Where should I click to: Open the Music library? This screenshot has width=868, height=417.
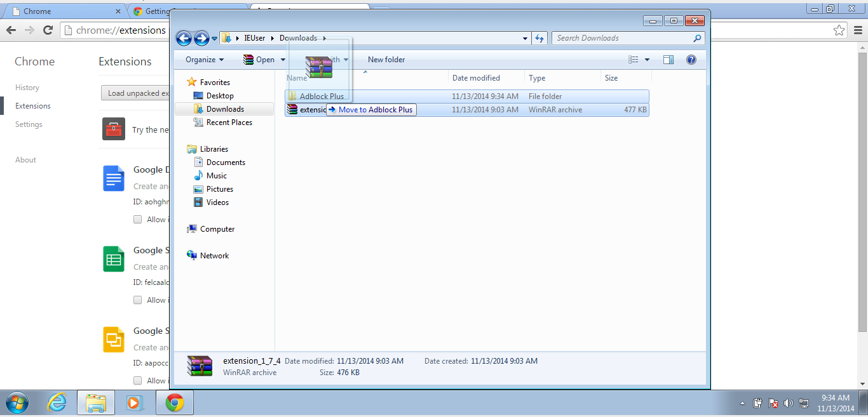(x=210, y=176)
